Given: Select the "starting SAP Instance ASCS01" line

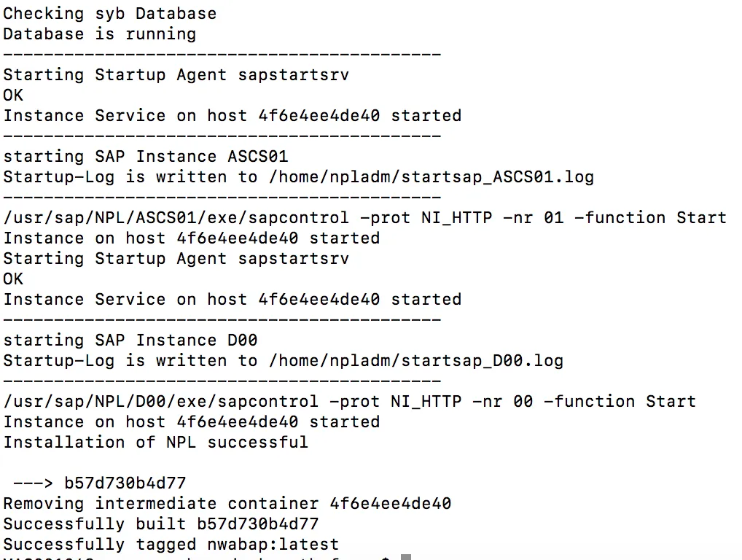Looking at the screenshot, I should (x=145, y=156).
